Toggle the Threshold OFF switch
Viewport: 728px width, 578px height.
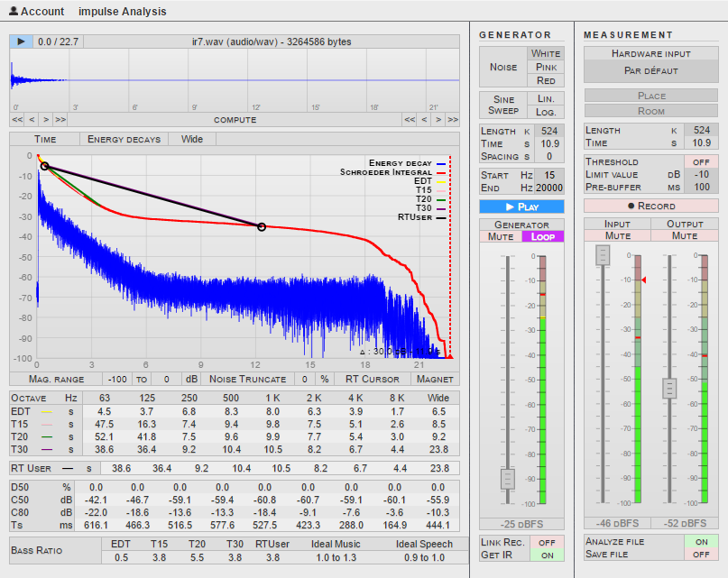(700, 161)
